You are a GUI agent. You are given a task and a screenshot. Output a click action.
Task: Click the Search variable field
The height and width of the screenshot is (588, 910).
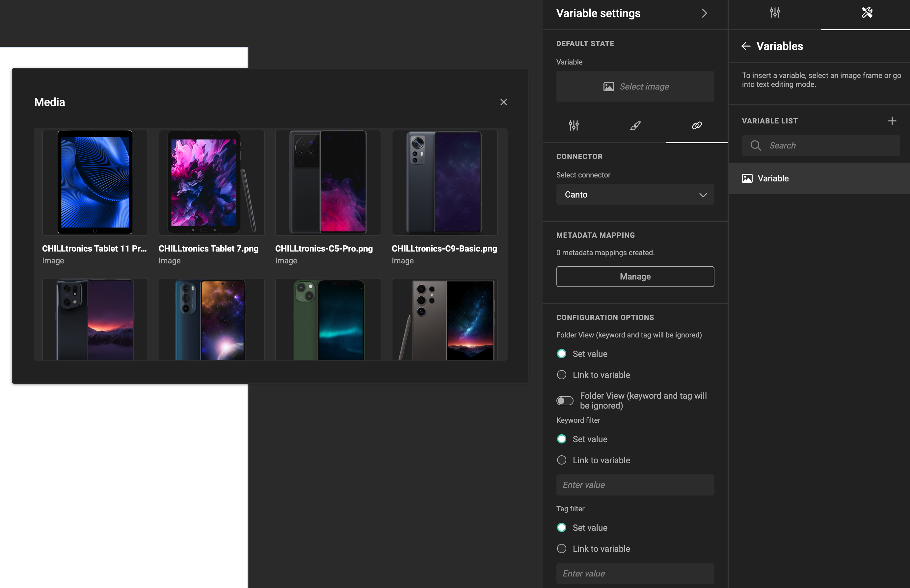[821, 146]
